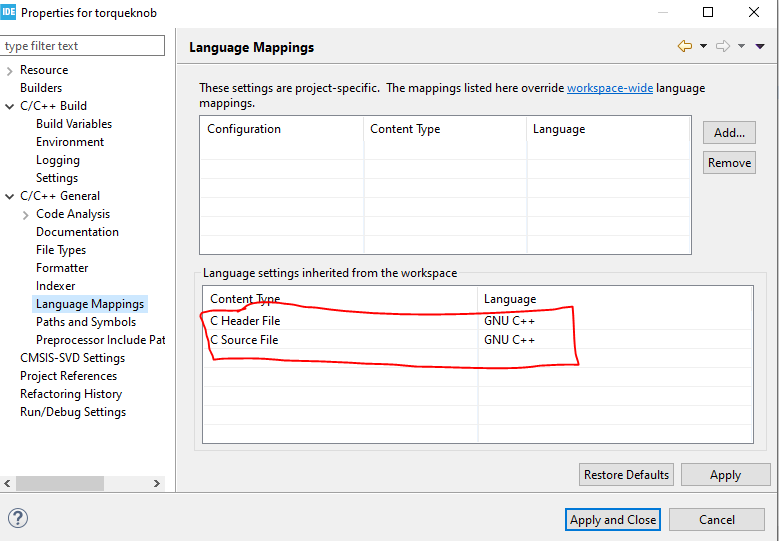Open the view menu triangle in the header
This screenshot has height=541, width=779.
(x=760, y=46)
